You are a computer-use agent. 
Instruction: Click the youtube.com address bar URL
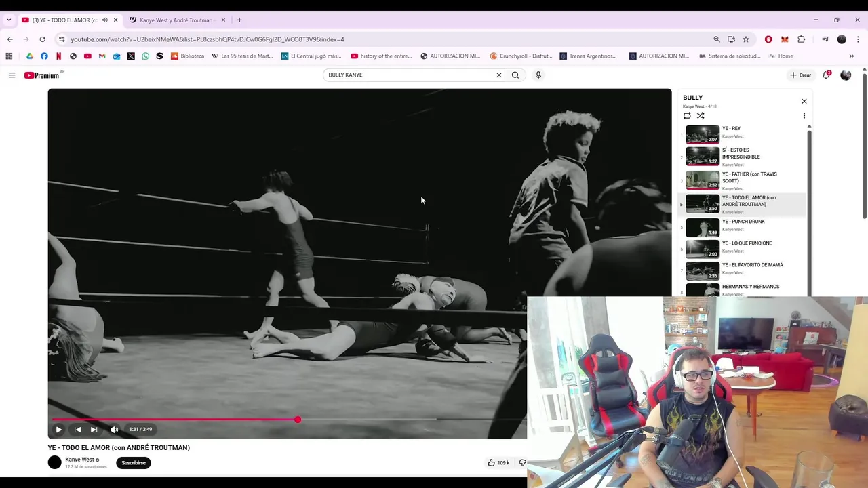(x=208, y=39)
